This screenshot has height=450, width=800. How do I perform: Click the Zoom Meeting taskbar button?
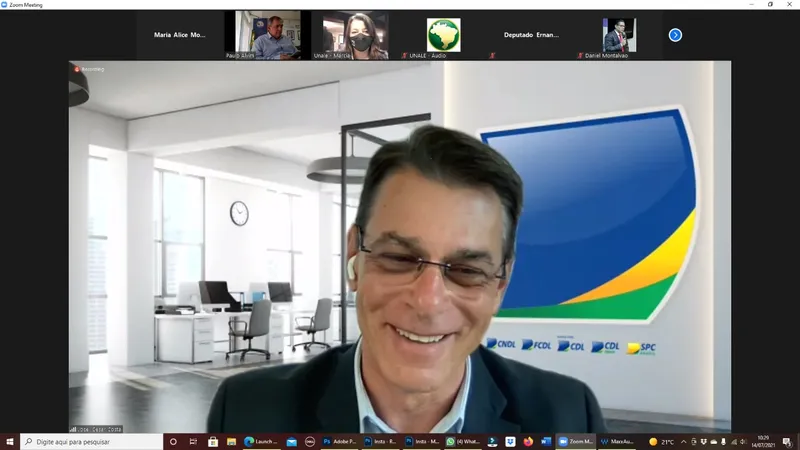pyautogui.click(x=576, y=442)
